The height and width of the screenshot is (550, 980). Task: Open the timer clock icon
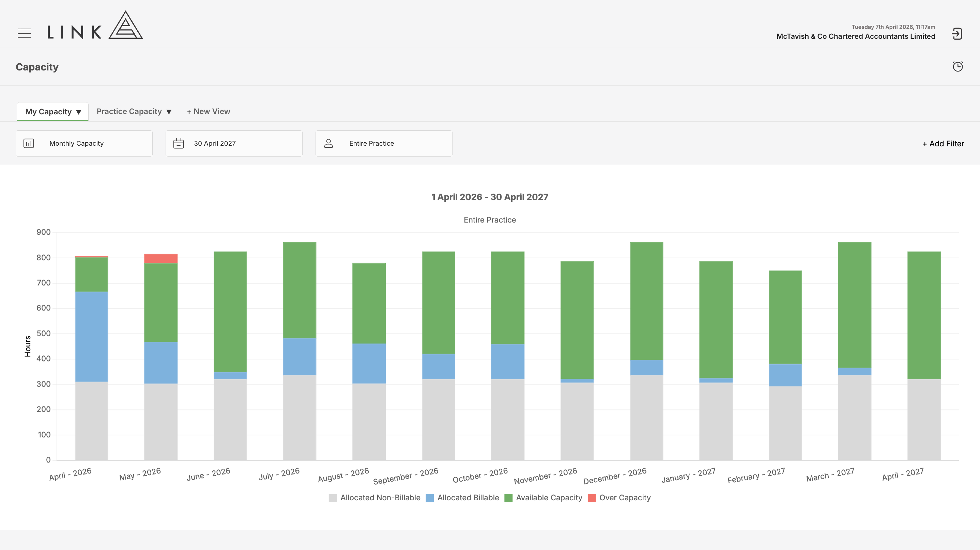click(x=958, y=66)
